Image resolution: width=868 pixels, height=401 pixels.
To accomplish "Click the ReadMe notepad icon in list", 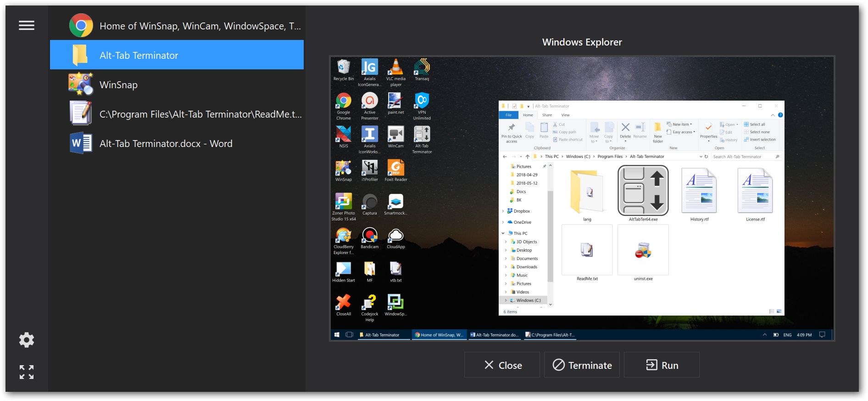I will pos(81,114).
